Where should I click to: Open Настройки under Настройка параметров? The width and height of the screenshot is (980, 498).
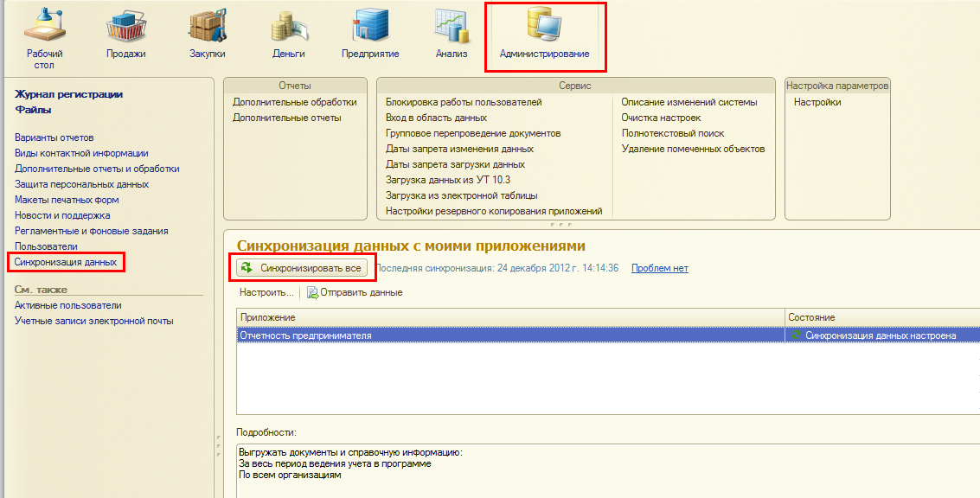[817, 102]
